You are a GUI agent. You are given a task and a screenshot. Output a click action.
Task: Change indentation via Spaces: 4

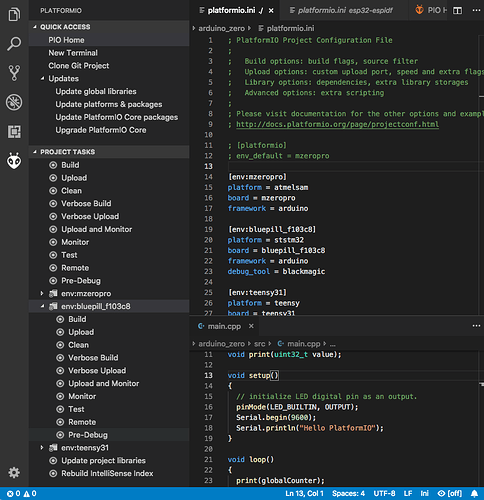348,493
